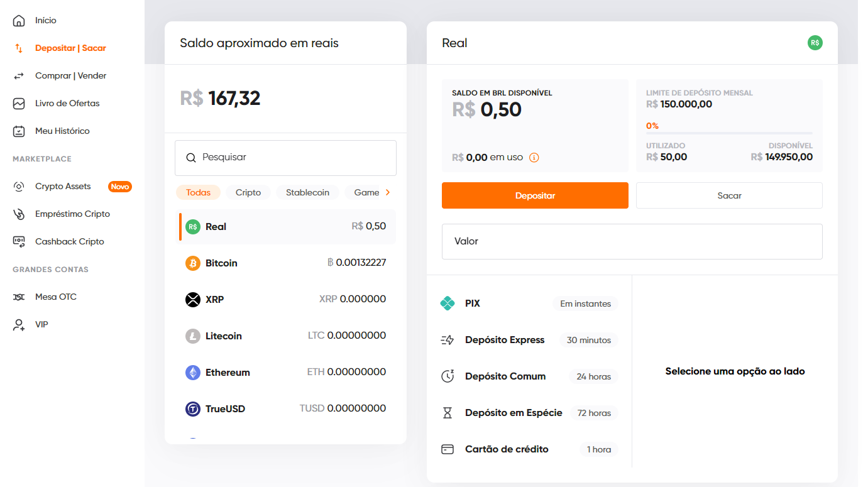The width and height of the screenshot is (868, 487).
Task: Click the 1 hora label
Action: [x=599, y=449]
